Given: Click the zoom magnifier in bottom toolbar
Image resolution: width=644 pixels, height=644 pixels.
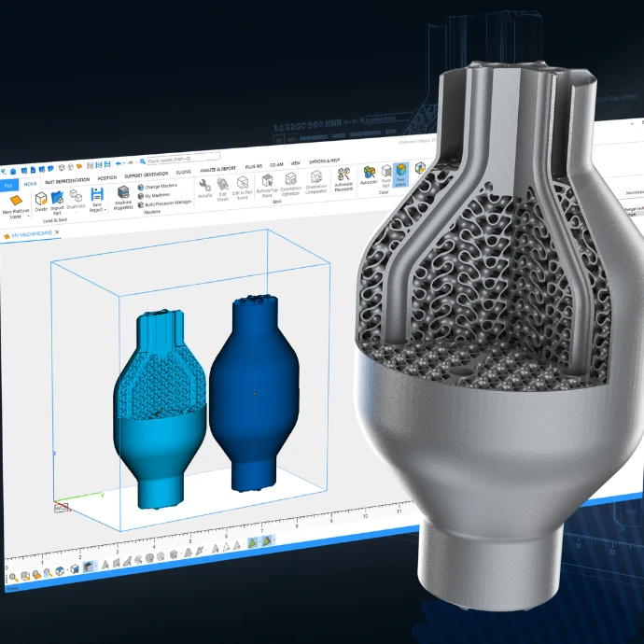Looking at the screenshot, I should click(13, 577).
